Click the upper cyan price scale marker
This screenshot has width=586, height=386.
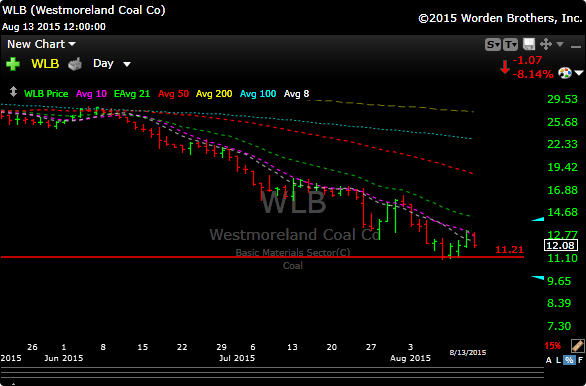tap(538, 219)
